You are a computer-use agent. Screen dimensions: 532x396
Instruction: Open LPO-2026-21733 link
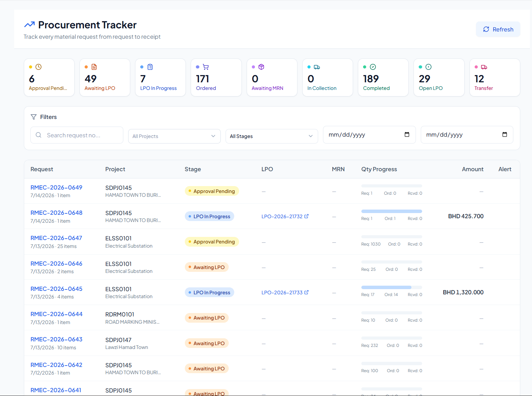282,292
